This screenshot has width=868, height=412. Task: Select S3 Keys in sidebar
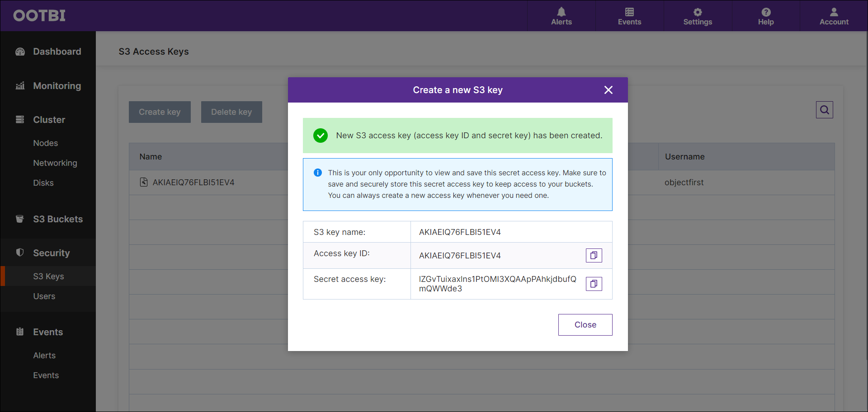tap(48, 276)
